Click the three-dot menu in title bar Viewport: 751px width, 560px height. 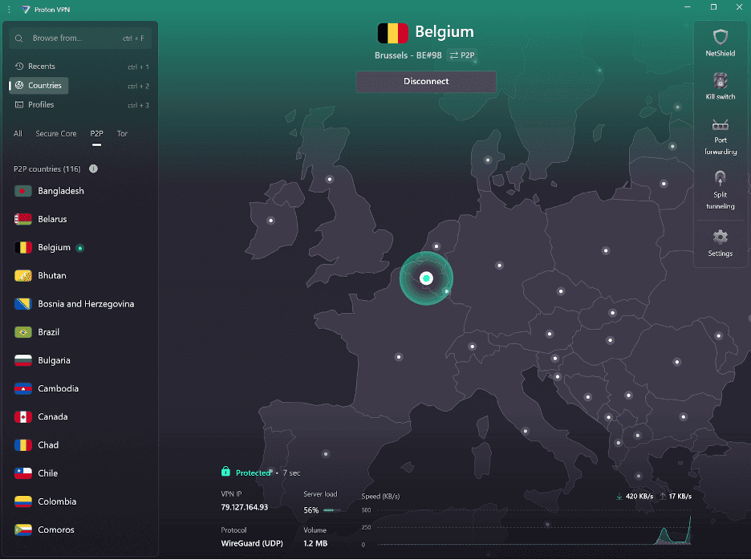[x=8, y=8]
